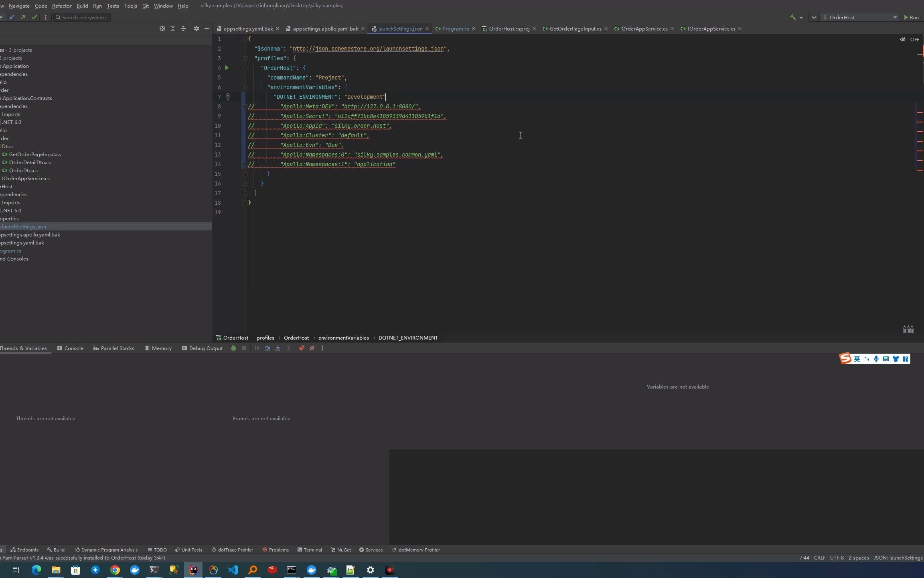Open Microsoft Edge from taskbar
924x578 pixels.
(36, 570)
